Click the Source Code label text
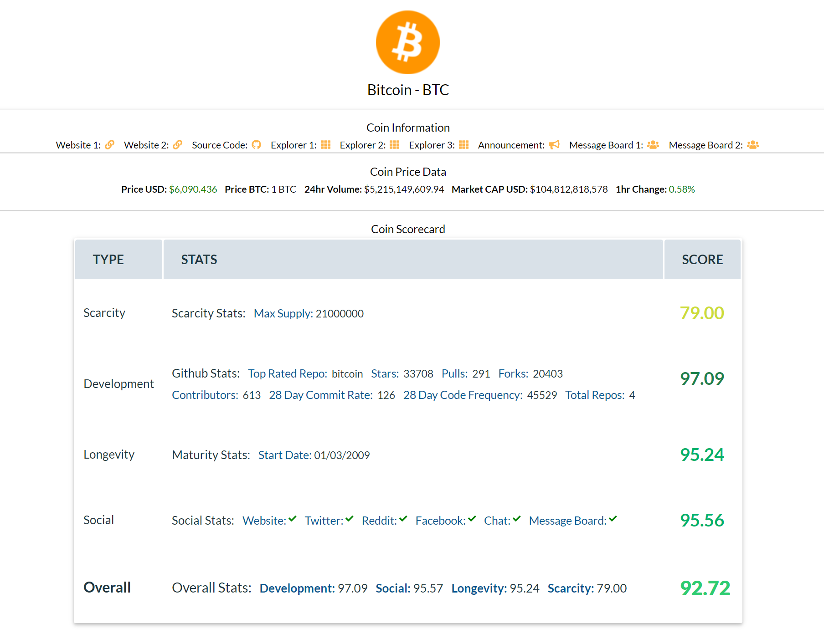Image resolution: width=824 pixels, height=644 pixels. (x=220, y=145)
